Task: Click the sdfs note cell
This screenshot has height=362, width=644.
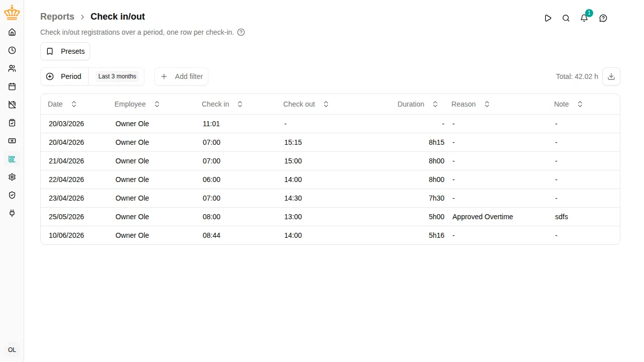Action: point(561,217)
